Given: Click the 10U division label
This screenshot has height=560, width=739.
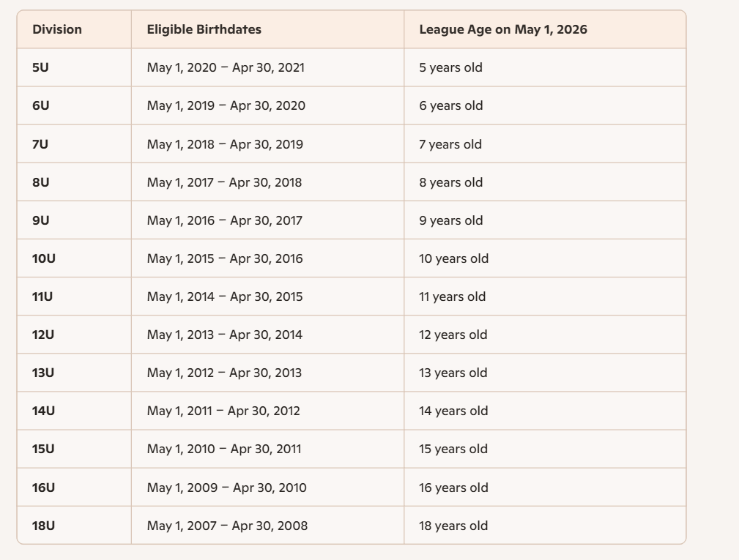Looking at the screenshot, I should [44, 258].
